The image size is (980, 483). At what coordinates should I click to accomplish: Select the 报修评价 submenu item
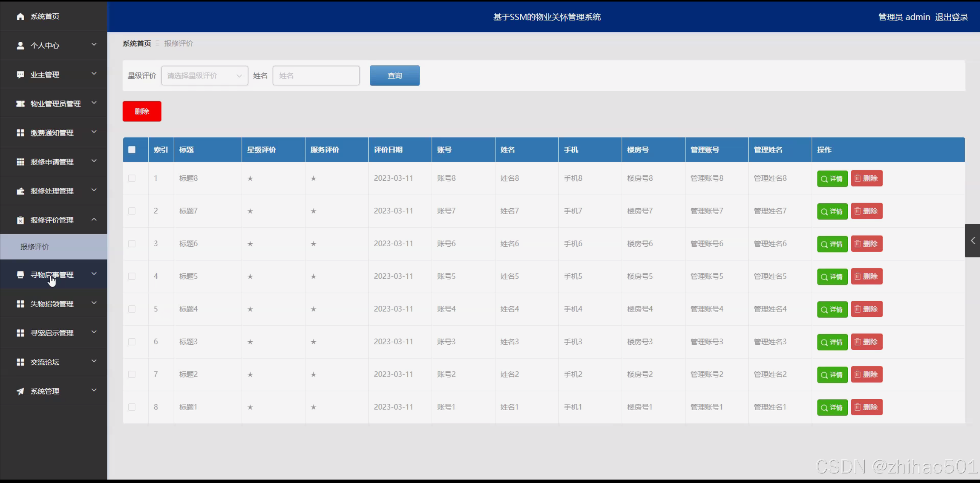[35, 247]
